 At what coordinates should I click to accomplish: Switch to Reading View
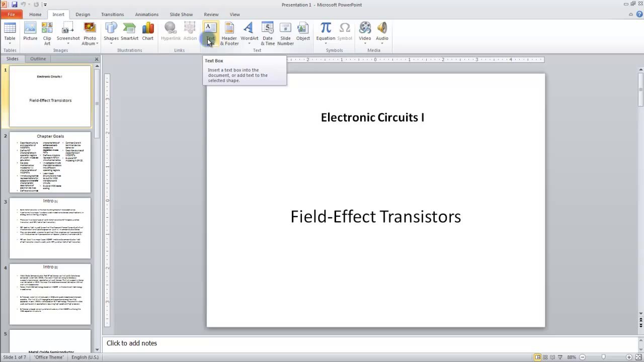click(553, 357)
